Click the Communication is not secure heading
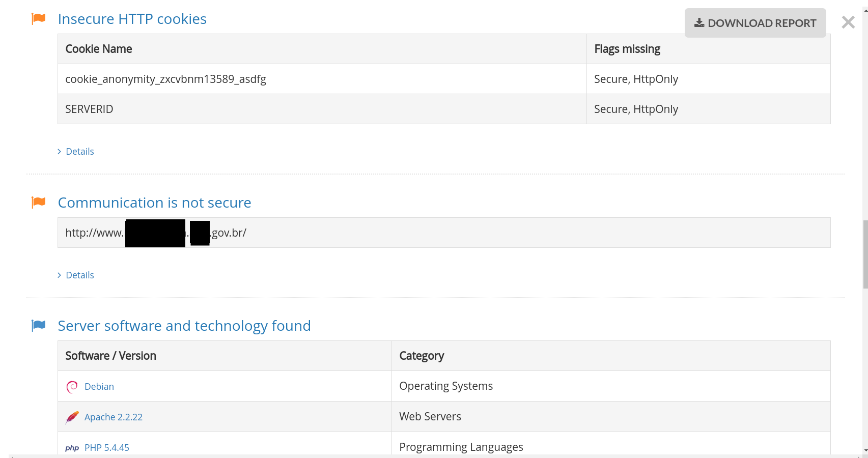Image resolution: width=868 pixels, height=458 pixels. pyautogui.click(x=154, y=203)
